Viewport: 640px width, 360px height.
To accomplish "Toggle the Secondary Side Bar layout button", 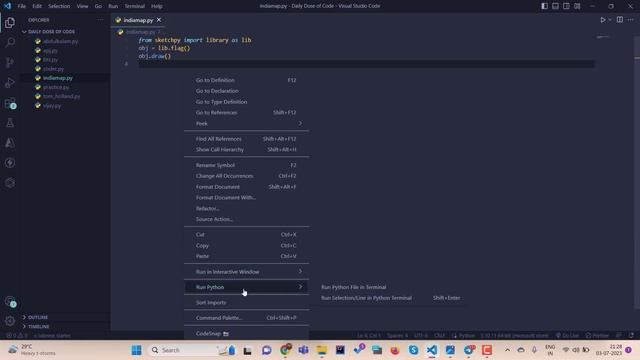I will click(x=567, y=6).
